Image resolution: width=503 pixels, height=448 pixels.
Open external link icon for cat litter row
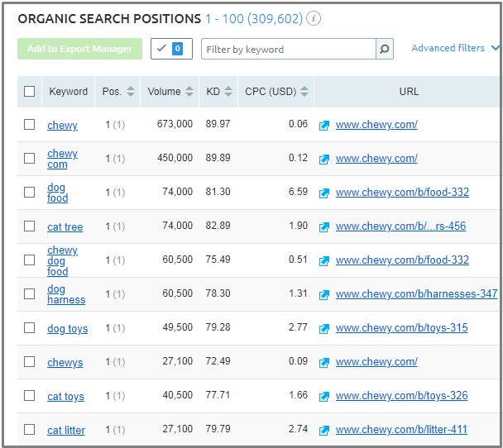(x=324, y=431)
